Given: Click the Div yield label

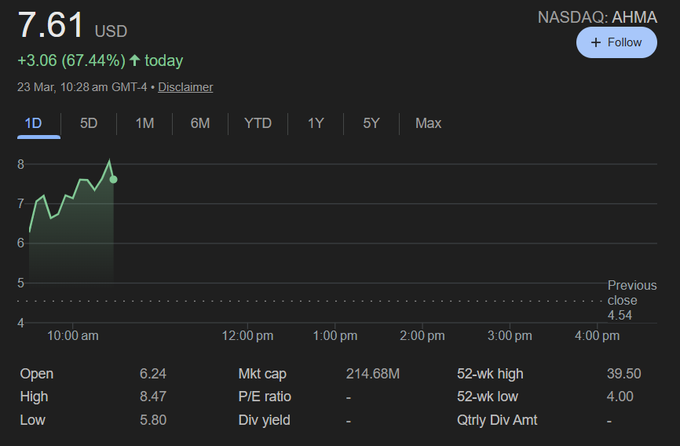Looking at the screenshot, I should coord(264,420).
